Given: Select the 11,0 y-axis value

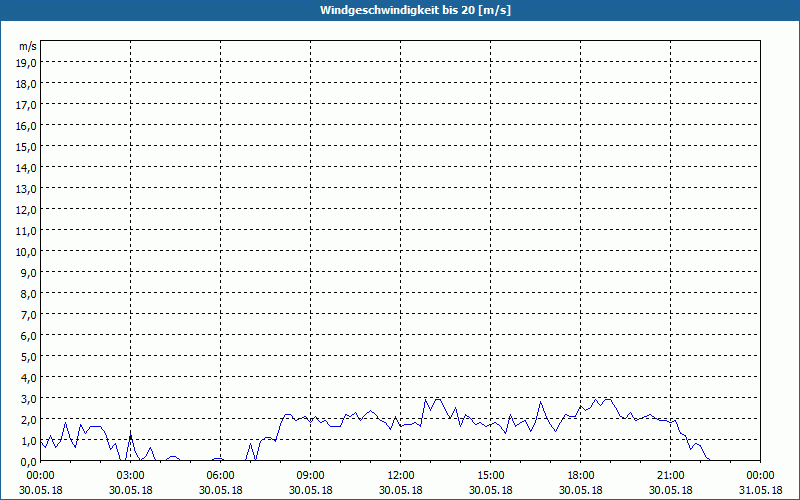Looking at the screenshot, I should [28, 231].
